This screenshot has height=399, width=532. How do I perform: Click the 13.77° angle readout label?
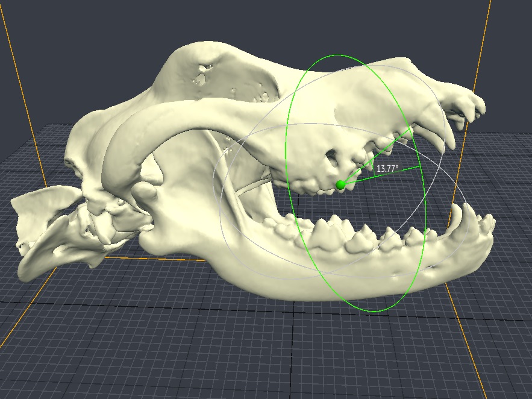coord(387,168)
